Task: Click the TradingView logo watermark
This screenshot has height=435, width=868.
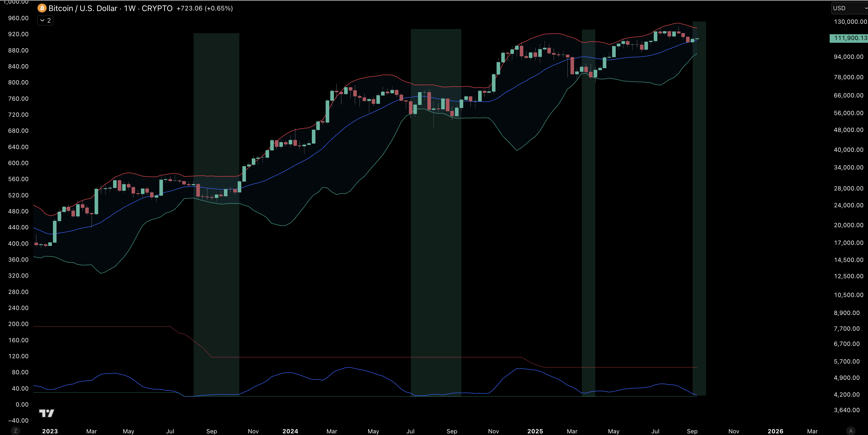Action: 47,413
